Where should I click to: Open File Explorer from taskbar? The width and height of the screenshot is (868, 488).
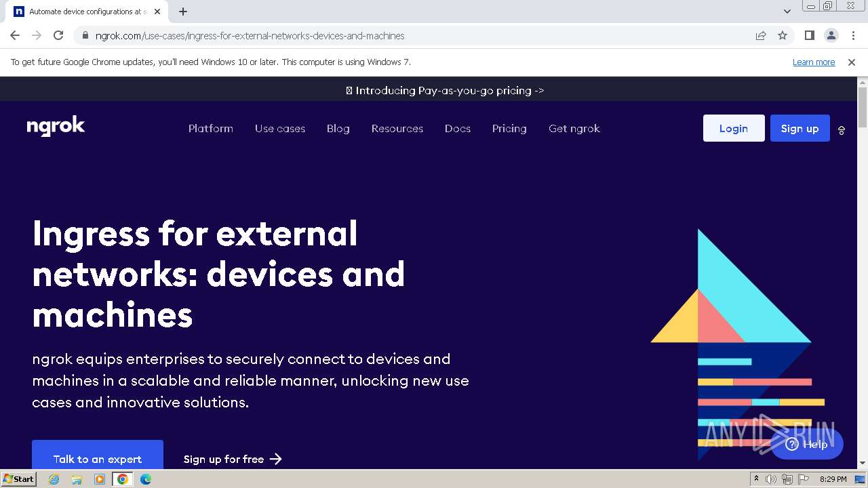point(77,479)
